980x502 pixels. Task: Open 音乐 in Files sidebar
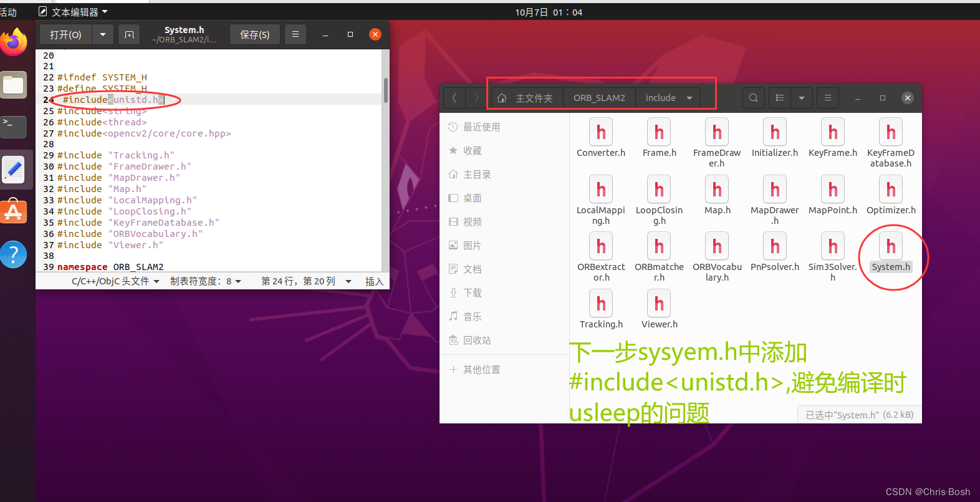pyautogui.click(x=504, y=317)
